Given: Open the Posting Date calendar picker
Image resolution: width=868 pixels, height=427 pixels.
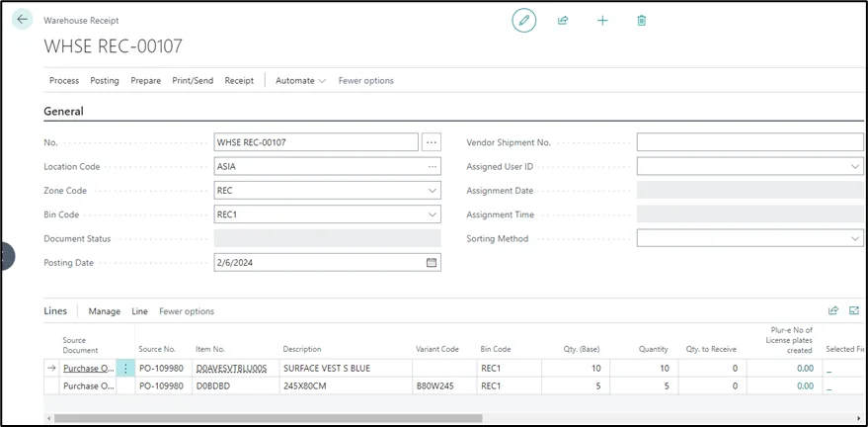Looking at the screenshot, I should click(432, 263).
